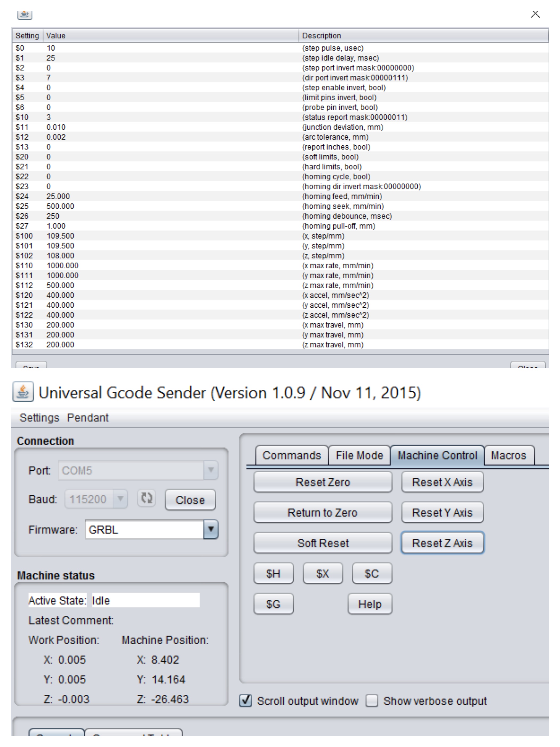Click Machine Position Y value 14.164
The height and width of the screenshot is (747, 560).
[x=168, y=679]
